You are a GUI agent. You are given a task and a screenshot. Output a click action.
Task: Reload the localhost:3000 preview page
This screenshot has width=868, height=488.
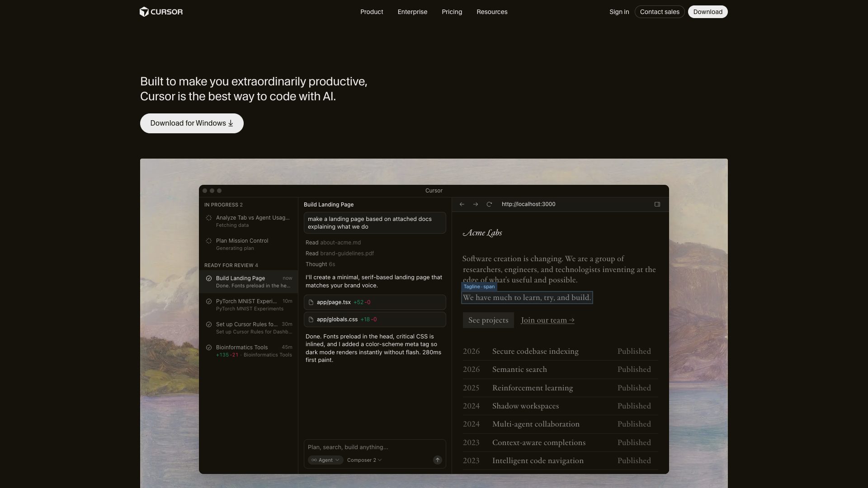click(489, 204)
